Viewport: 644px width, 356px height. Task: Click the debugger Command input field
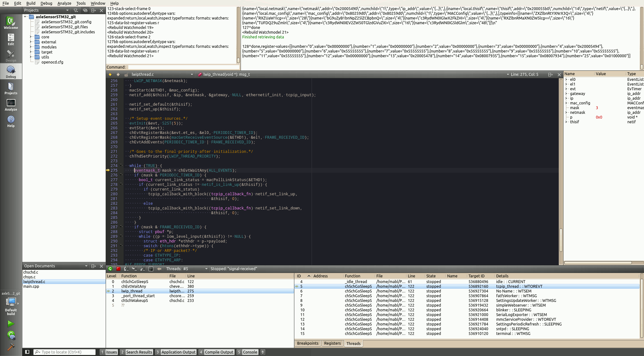[183, 67]
